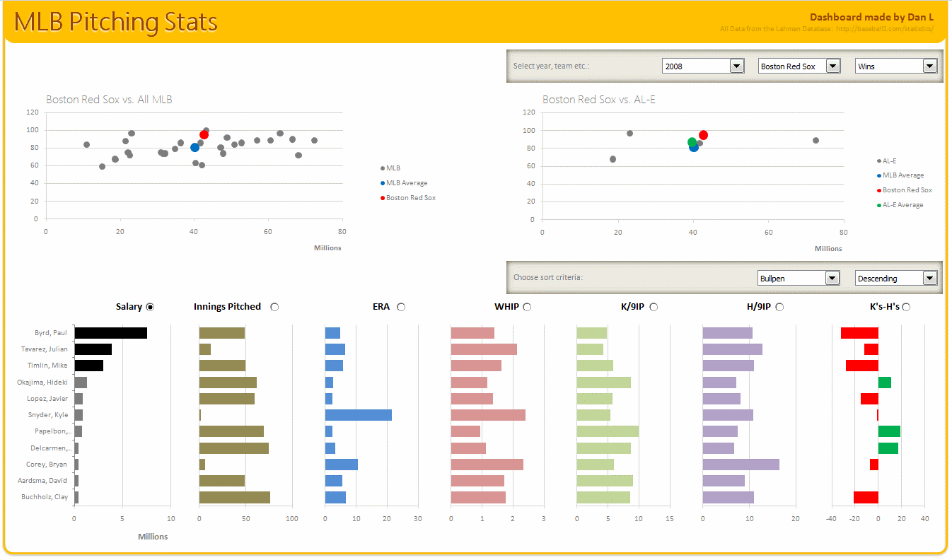Click Corey, Bryan's purple H/9IP bar
This screenshot has height=560, width=952.
(741, 465)
